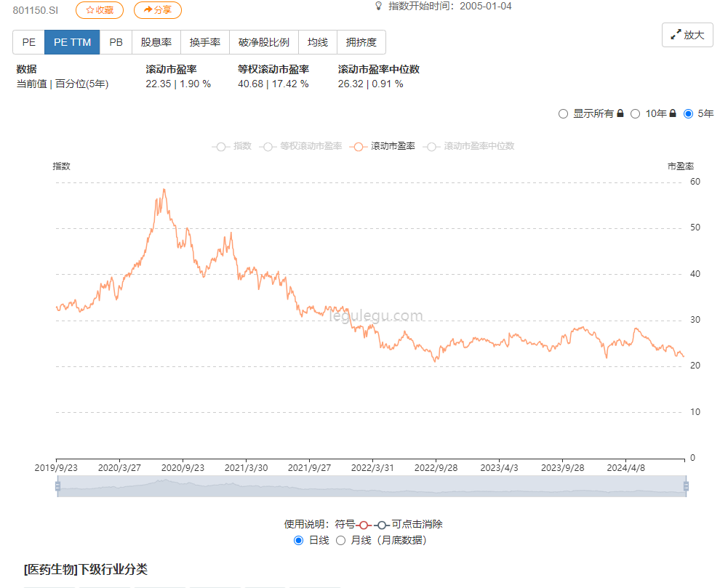Choose 日线 daily data option

click(x=299, y=540)
